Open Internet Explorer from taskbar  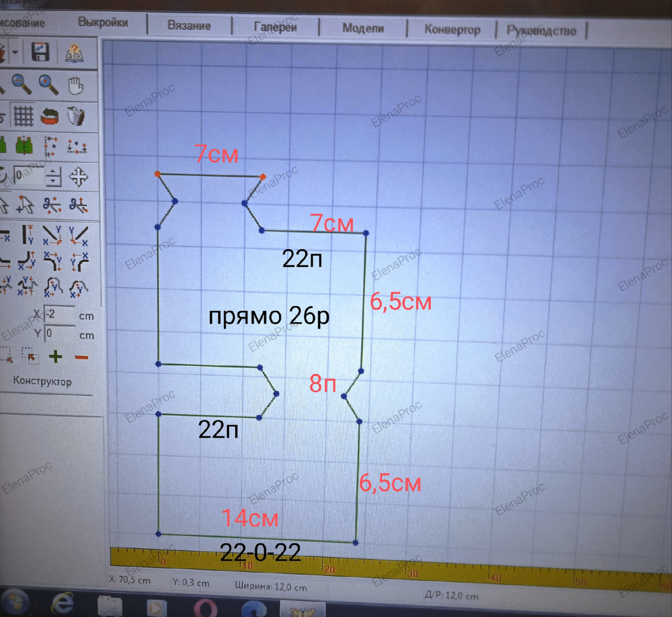coord(63,604)
